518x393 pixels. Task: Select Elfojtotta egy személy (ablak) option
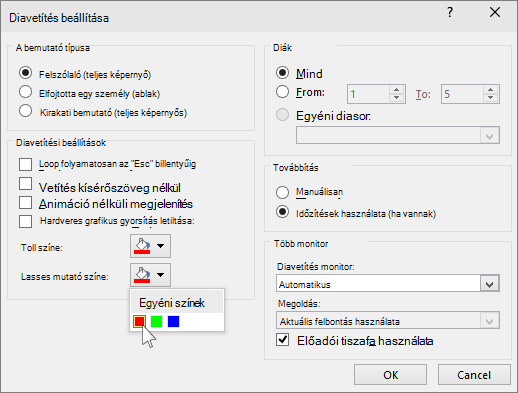pos(26,92)
